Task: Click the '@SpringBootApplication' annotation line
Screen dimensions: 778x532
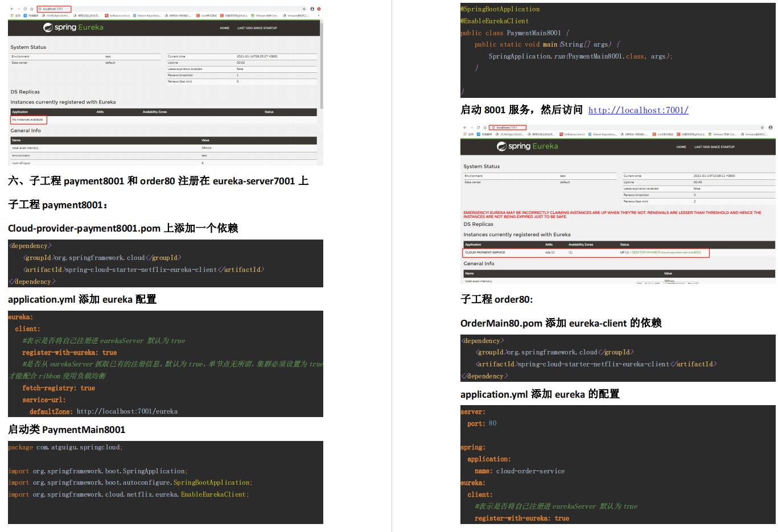Action: [x=500, y=9]
